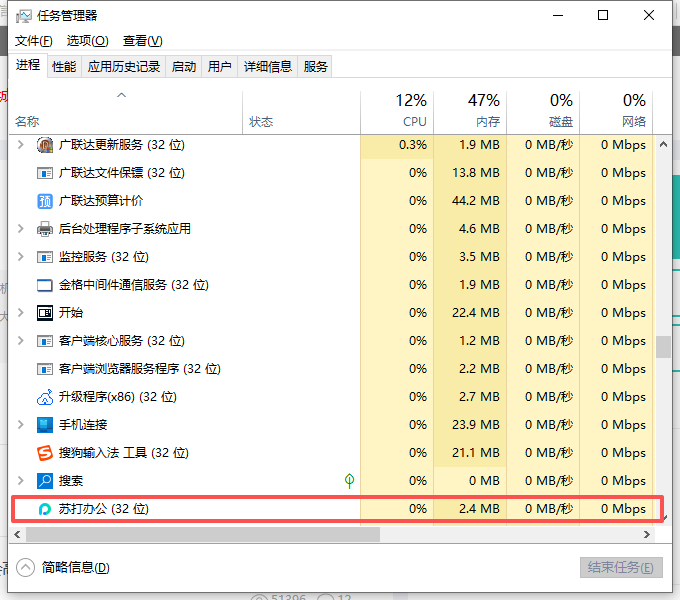
Task: Click the 广联达预算计价 app icon
Action: pyautogui.click(x=45, y=201)
